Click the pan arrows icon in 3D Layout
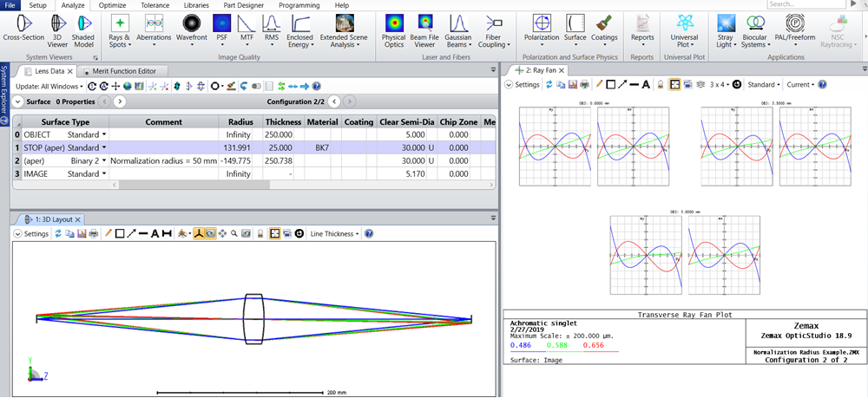Screen dimensions: 868x398 click(222, 234)
